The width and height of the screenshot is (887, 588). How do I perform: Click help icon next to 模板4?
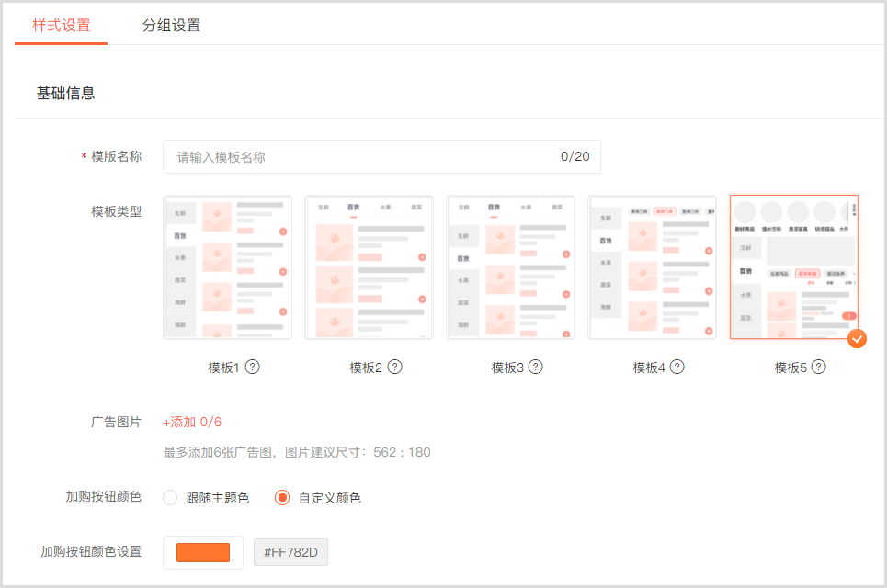677,367
